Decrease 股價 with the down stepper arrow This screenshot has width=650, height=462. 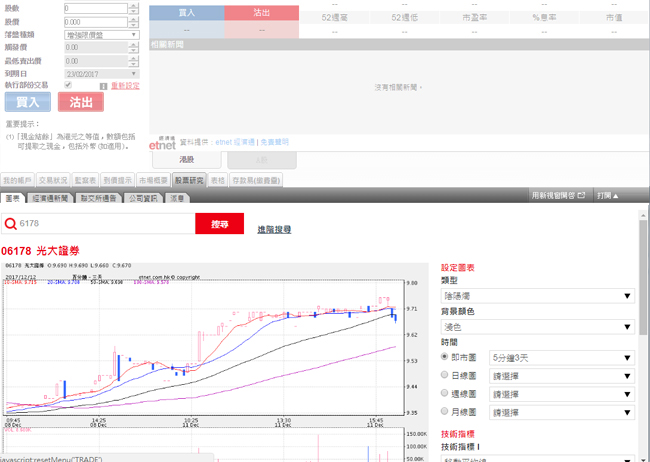133,24
